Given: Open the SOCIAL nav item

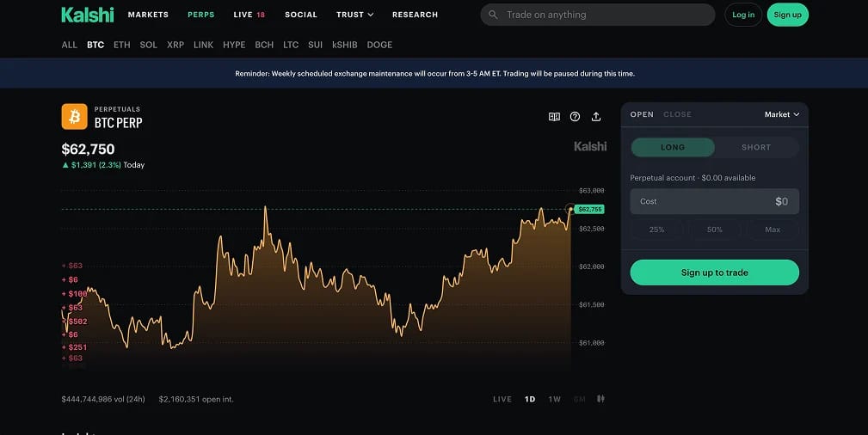Looking at the screenshot, I should coord(301,15).
